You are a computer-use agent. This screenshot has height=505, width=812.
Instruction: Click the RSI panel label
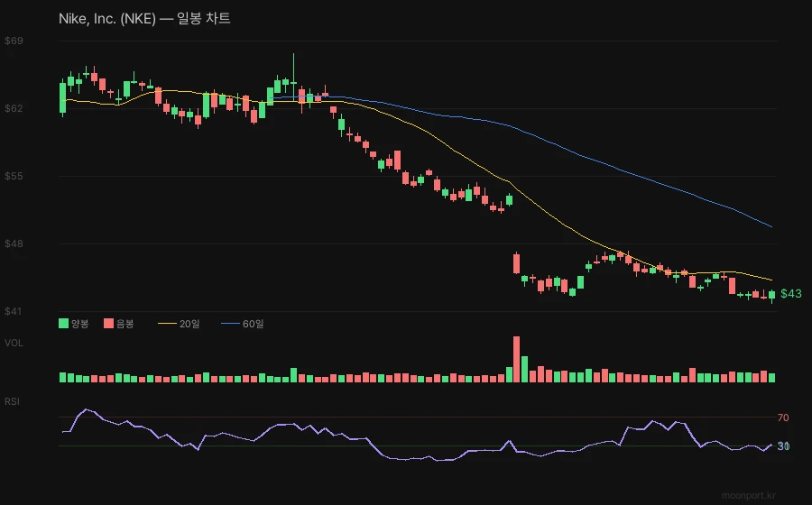pyautogui.click(x=12, y=401)
